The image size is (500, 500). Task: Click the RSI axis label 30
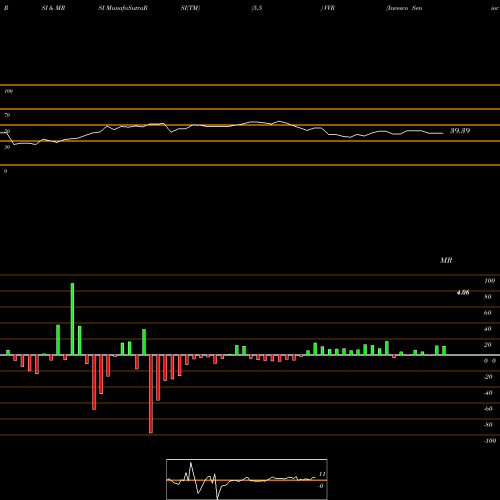pos(7,147)
